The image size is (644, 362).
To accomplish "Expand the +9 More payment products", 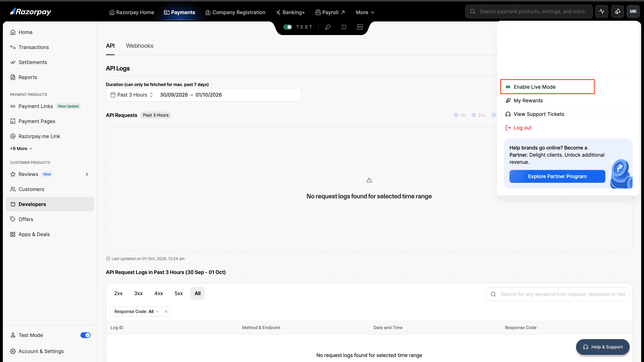I will click(x=21, y=148).
